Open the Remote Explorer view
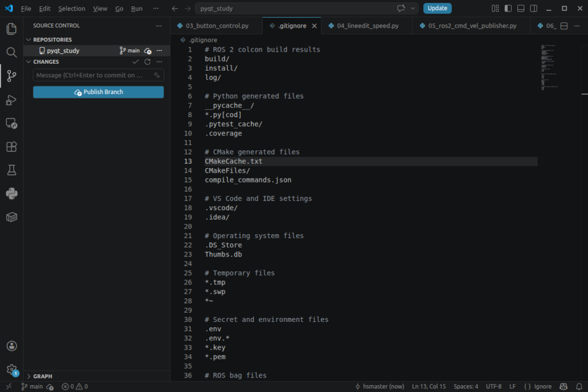The height and width of the screenshot is (392, 588). [x=11, y=123]
